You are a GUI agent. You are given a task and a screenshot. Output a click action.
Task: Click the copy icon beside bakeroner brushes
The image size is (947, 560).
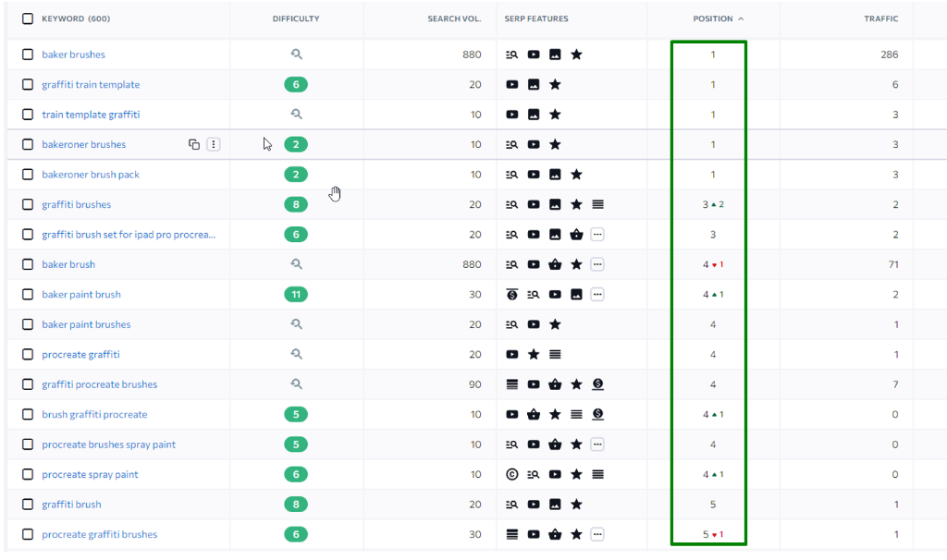coord(194,144)
